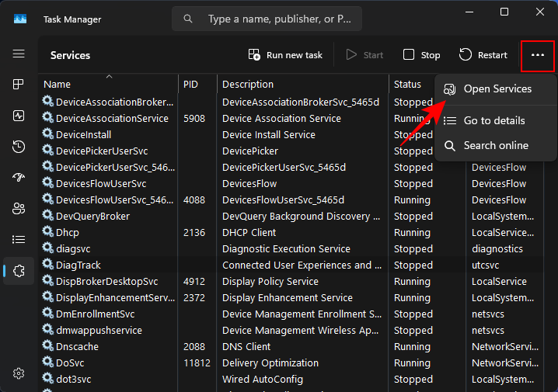Click Connected User Experiences description
Viewport: 558px width, 392px height.
click(x=302, y=265)
